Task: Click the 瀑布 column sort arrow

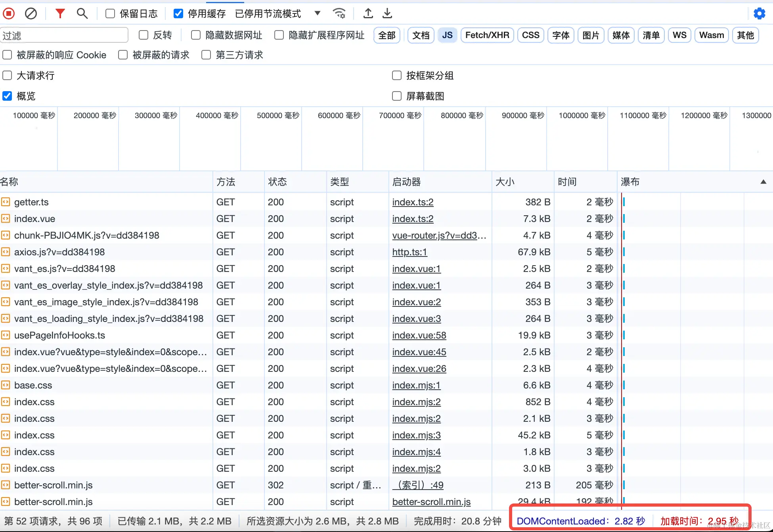Action: coord(763,182)
